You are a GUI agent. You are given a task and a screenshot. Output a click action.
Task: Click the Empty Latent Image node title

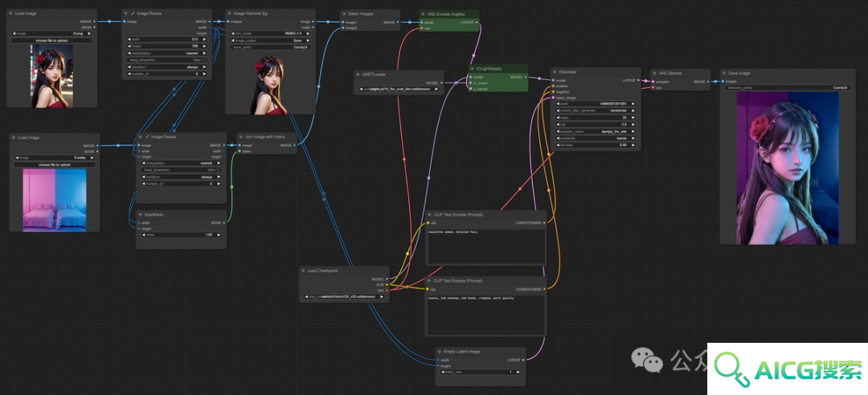pyautogui.click(x=461, y=352)
